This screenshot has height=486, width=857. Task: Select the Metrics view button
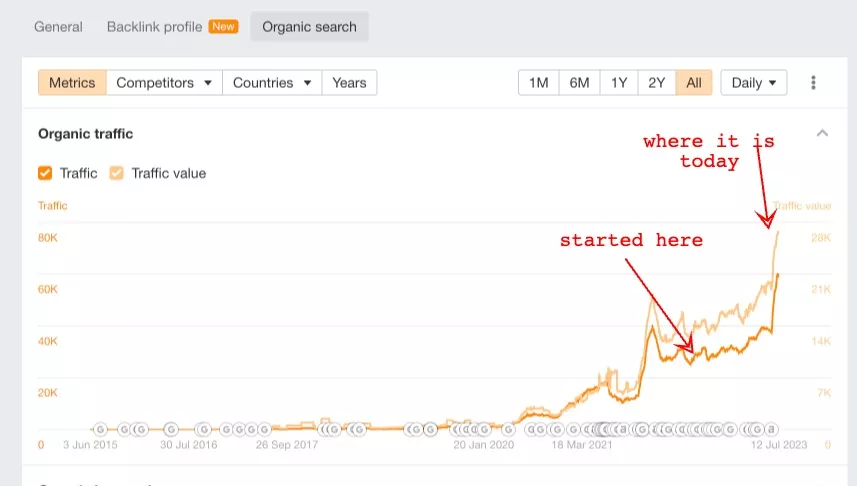point(72,83)
